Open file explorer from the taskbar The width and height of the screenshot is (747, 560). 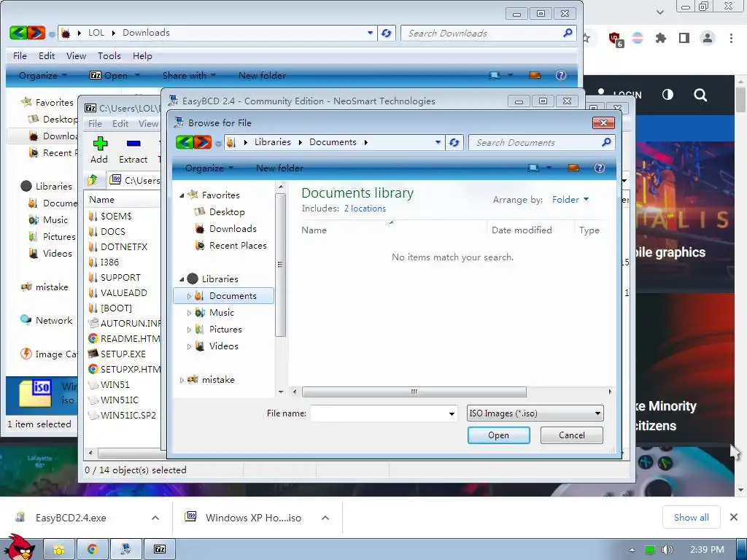[59, 550]
